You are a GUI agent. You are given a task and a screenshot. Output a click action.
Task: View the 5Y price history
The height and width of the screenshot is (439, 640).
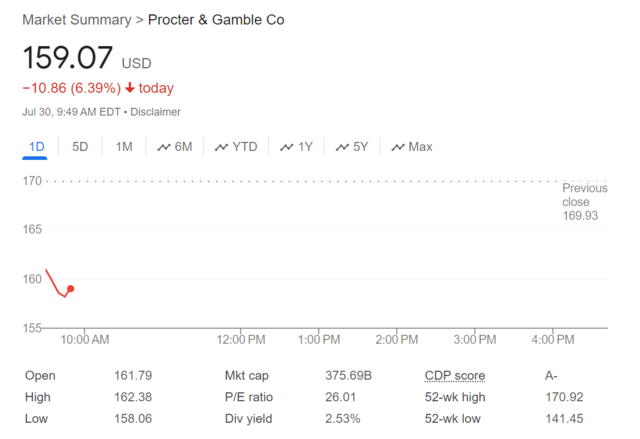tap(360, 147)
